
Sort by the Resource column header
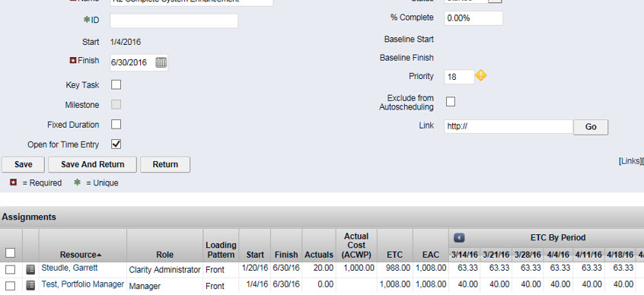click(x=81, y=255)
